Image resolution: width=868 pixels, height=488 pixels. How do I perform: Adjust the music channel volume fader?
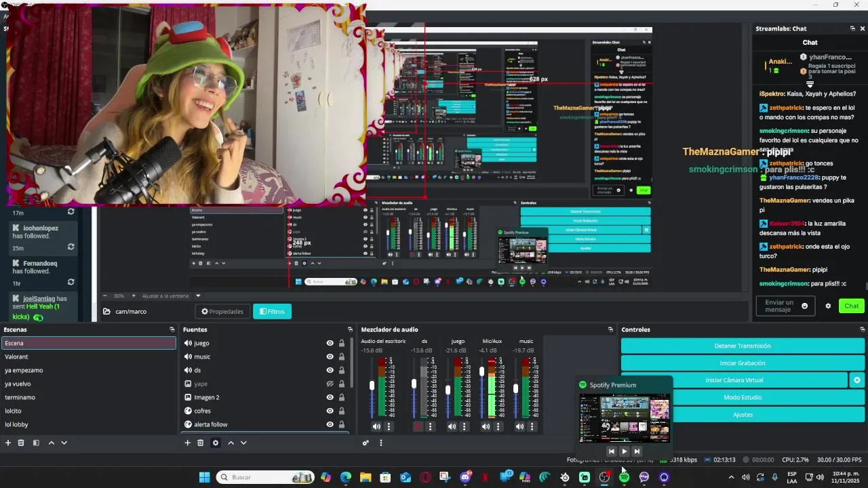(516, 388)
